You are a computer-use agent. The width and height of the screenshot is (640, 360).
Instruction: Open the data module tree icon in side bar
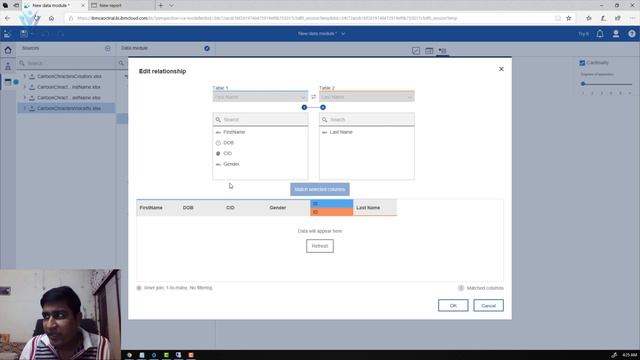pyautogui.click(x=8, y=66)
